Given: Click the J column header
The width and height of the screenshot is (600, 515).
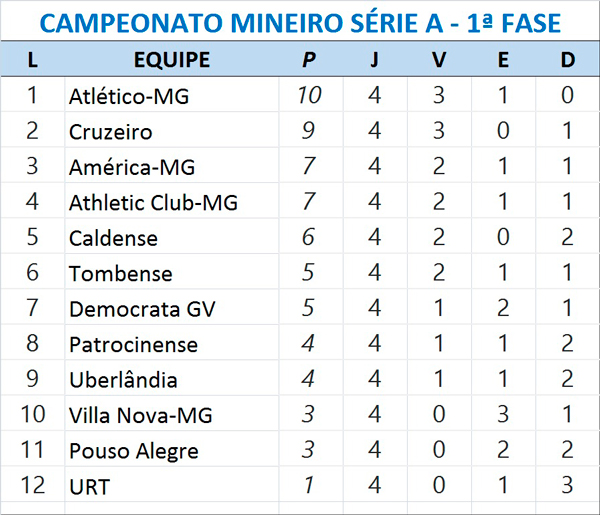Looking at the screenshot, I should point(374,60).
